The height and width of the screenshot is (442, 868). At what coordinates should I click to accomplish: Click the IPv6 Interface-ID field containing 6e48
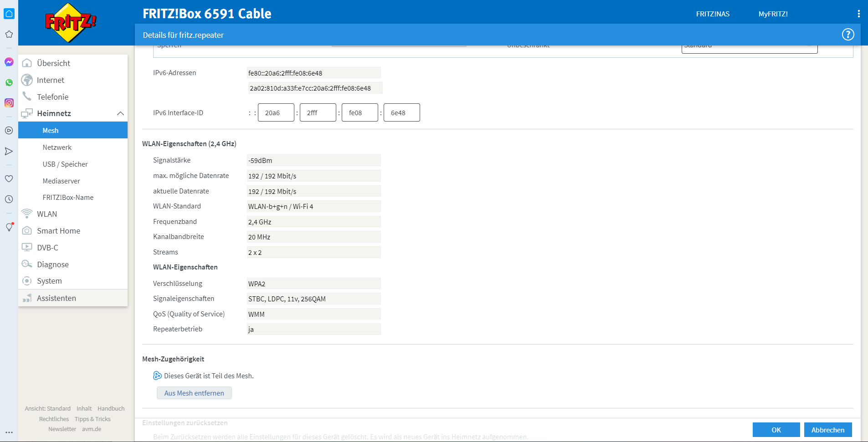click(x=402, y=112)
